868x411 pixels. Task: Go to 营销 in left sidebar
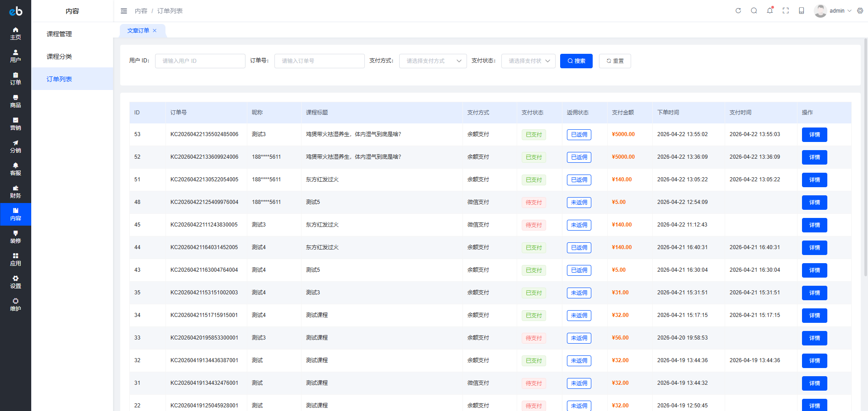pos(15,124)
